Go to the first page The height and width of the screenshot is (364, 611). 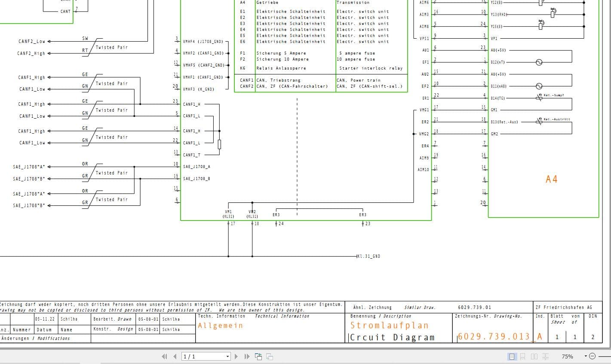coord(164,356)
